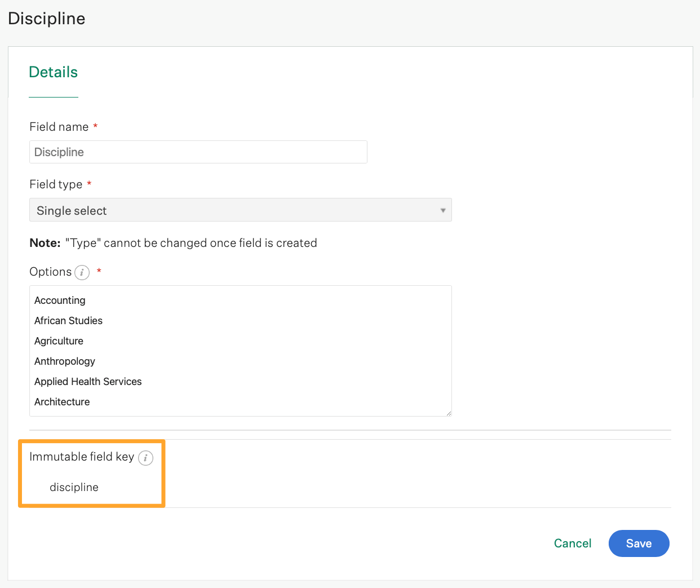Open the Field type dropdown showing Single select
700x588 pixels.
point(240,209)
